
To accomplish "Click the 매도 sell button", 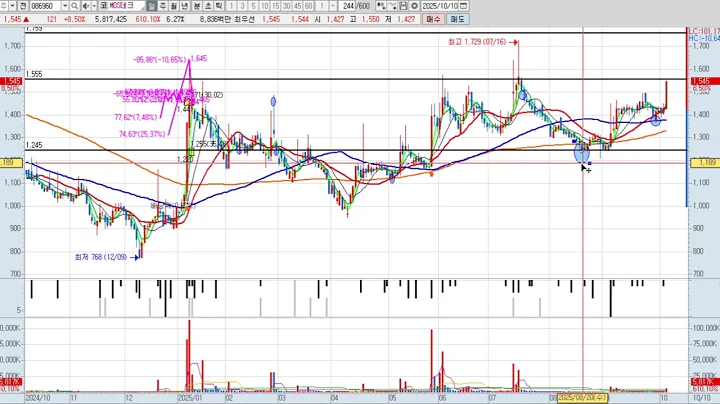I will (457, 19).
